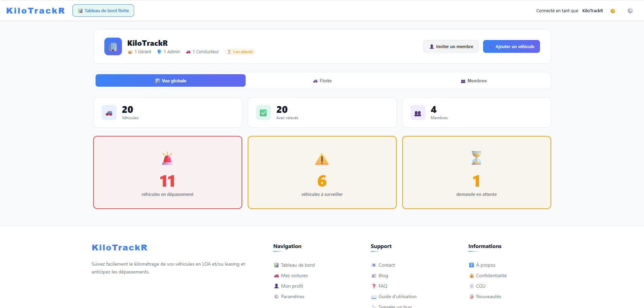The width and height of the screenshot is (644, 308).
Task: Click the 1 Admin shield label
Action: 169,52
